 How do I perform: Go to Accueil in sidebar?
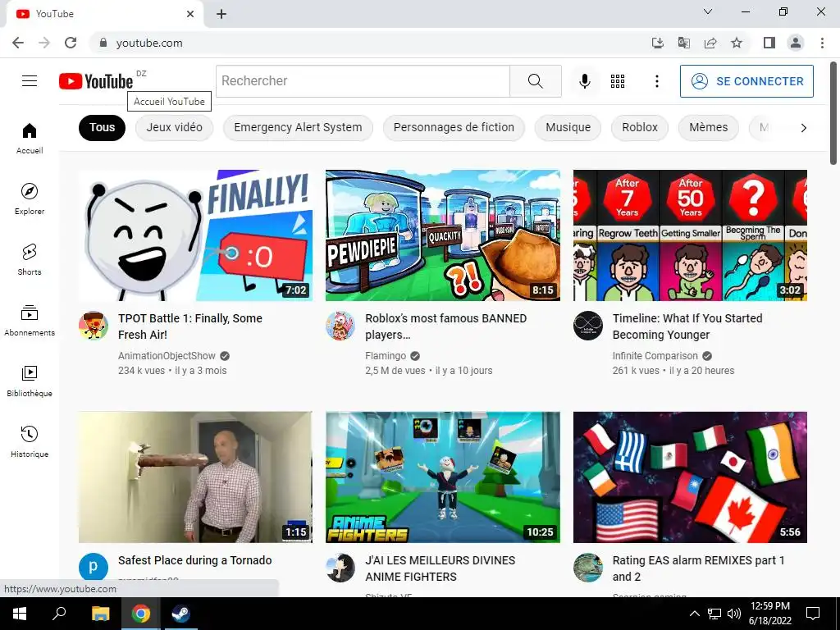click(x=30, y=138)
